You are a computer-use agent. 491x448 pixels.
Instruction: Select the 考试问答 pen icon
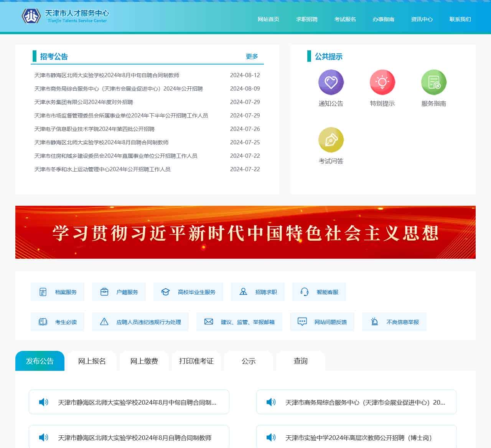331,139
